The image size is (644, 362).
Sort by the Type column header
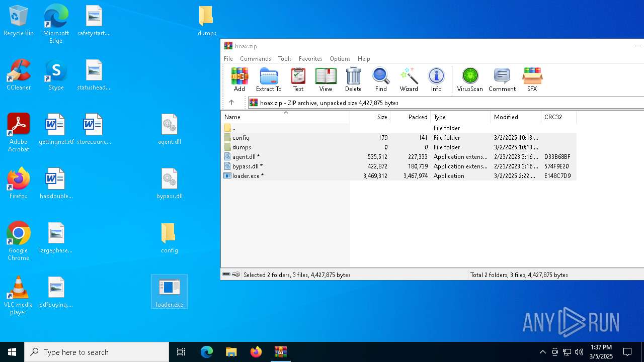(x=460, y=117)
